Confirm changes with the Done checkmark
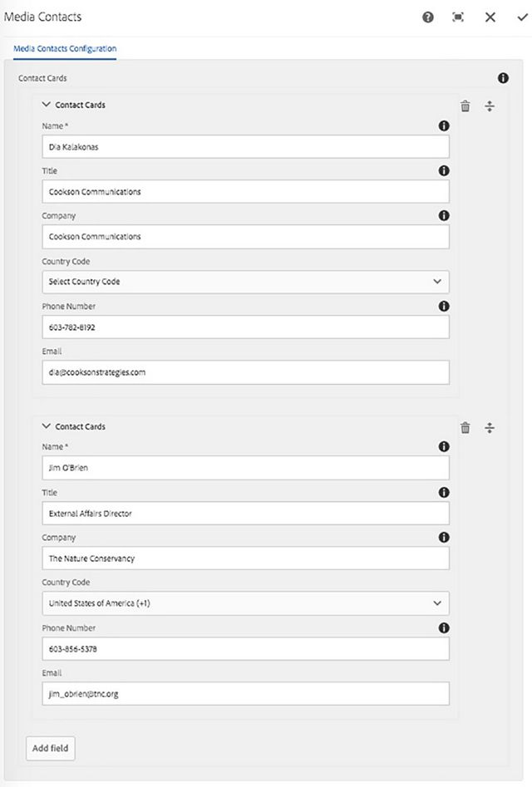The image size is (532, 787). click(x=522, y=17)
